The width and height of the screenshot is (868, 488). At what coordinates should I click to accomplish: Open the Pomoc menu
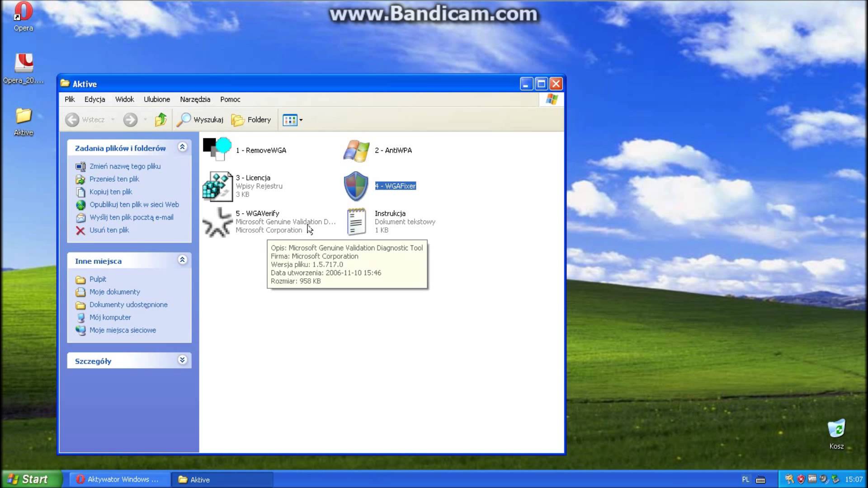pos(230,99)
